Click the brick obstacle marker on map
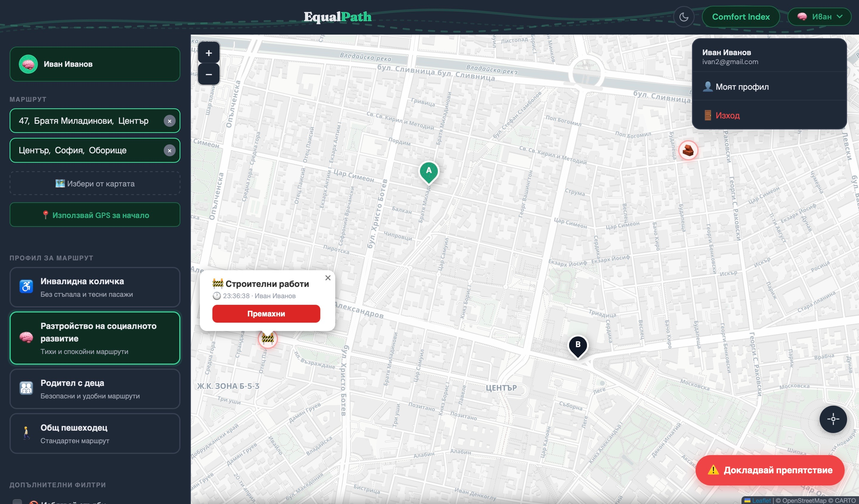Image resolution: width=859 pixels, height=504 pixels. point(688,150)
